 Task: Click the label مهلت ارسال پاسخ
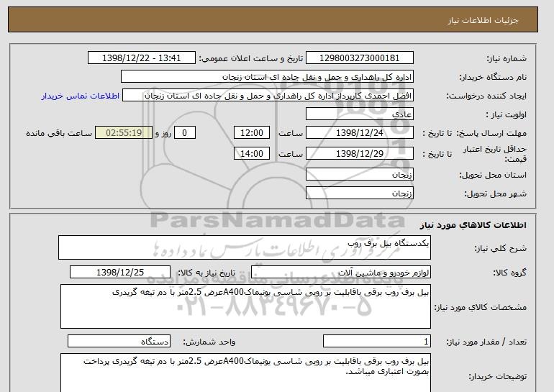[x=491, y=133]
